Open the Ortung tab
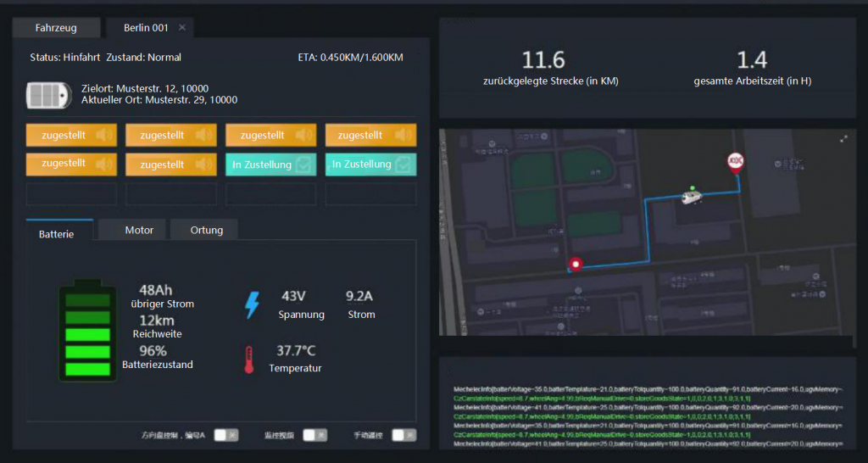Image resolution: width=868 pixels, height=463 pixels. pyautogui.click(x=207, y=230)
